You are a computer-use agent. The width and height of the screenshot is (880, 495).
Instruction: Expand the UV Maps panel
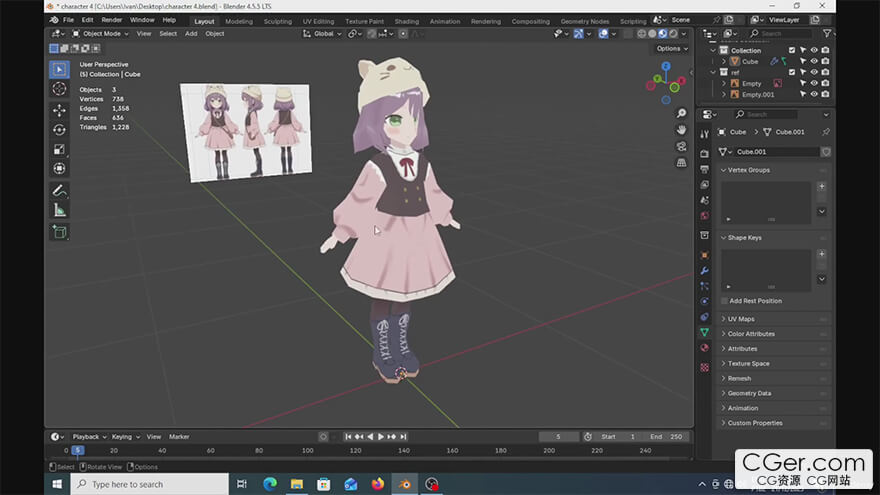[x=741, y=319]
